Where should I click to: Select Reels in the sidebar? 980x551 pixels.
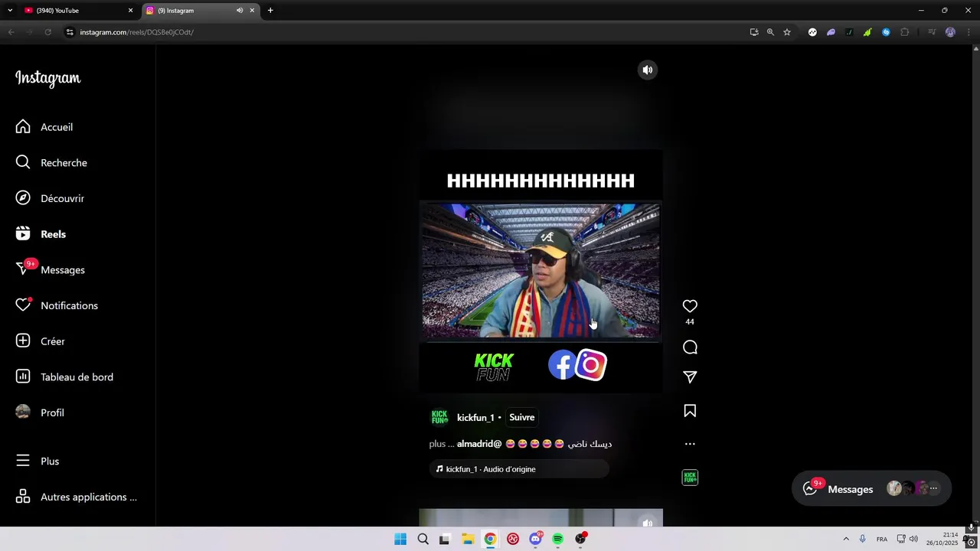(41, 234)
